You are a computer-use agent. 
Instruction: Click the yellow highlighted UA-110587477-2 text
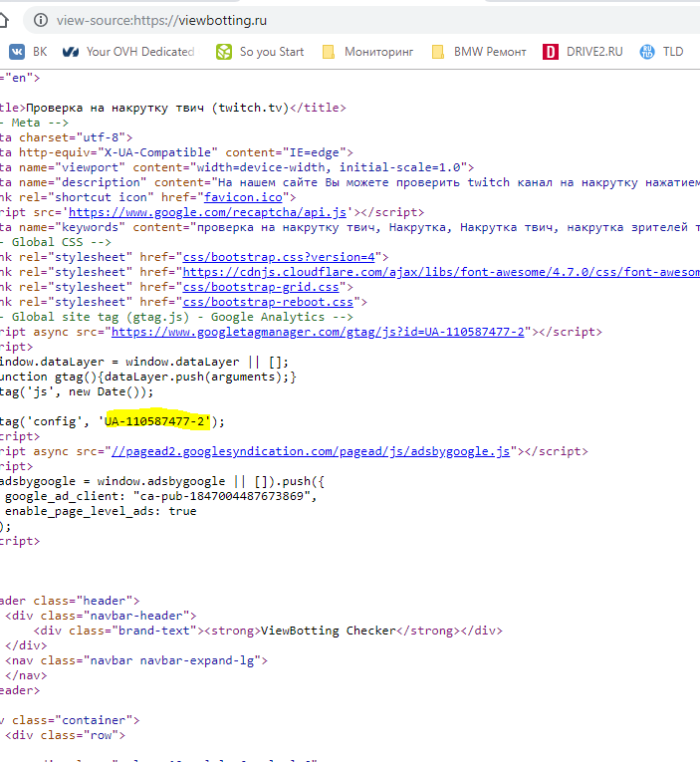(x=157, y=421)
